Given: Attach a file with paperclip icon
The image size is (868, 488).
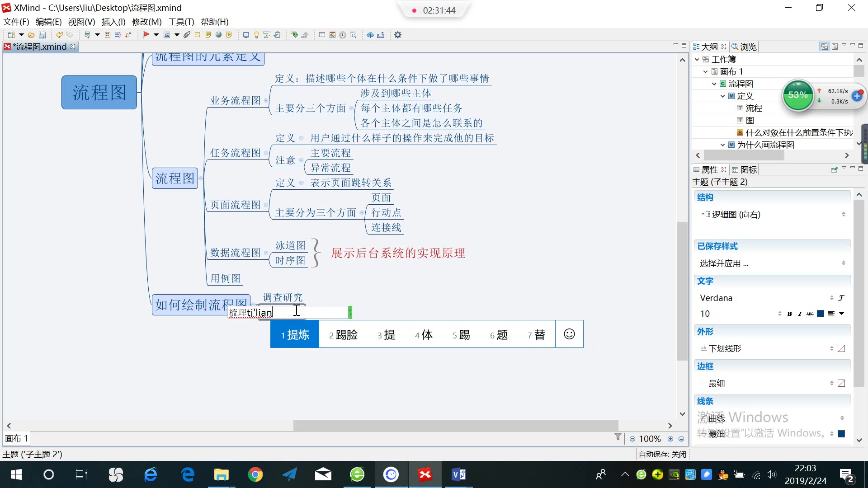Looking at the screenshot, I should (187, 35).
